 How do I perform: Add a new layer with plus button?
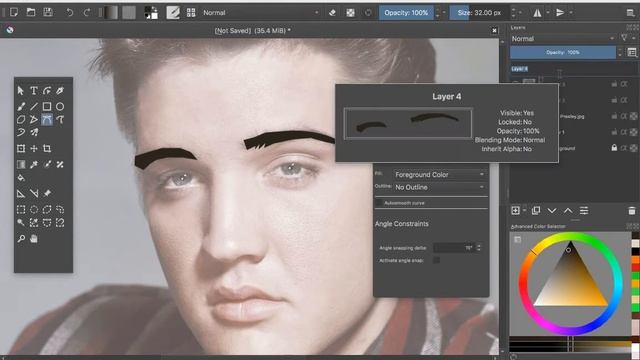click(516, 211)
